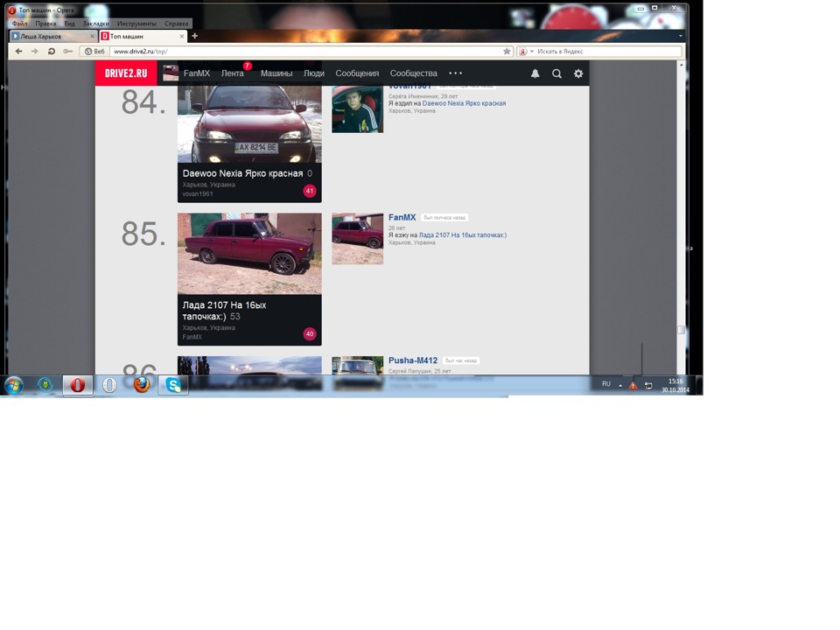
Task: Click the Windows Start button
Action: coord(14,385)
